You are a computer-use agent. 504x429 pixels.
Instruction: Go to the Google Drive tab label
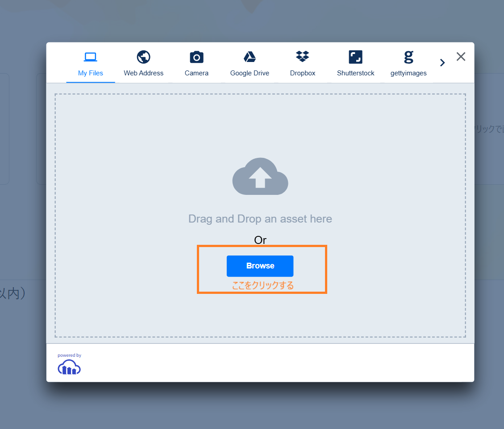coord(250,73)
